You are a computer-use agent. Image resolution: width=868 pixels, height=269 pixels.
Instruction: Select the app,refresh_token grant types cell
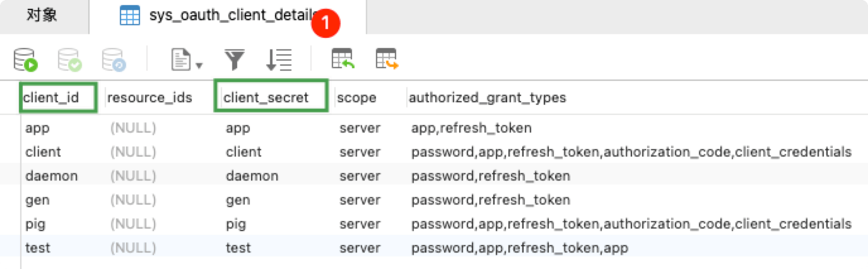471,128
